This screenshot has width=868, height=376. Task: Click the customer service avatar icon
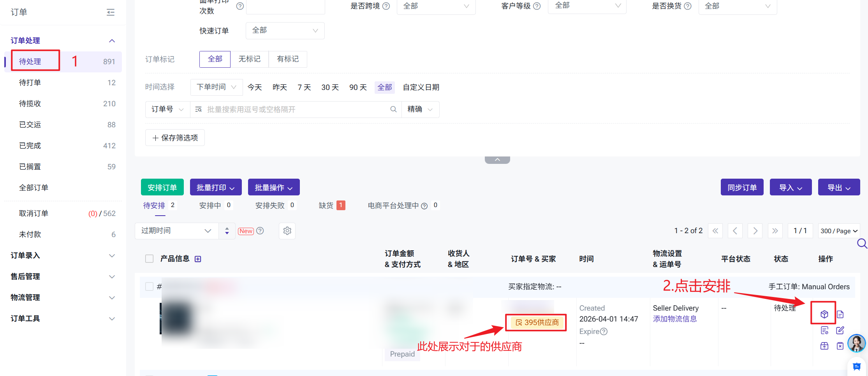coord(856,343)
